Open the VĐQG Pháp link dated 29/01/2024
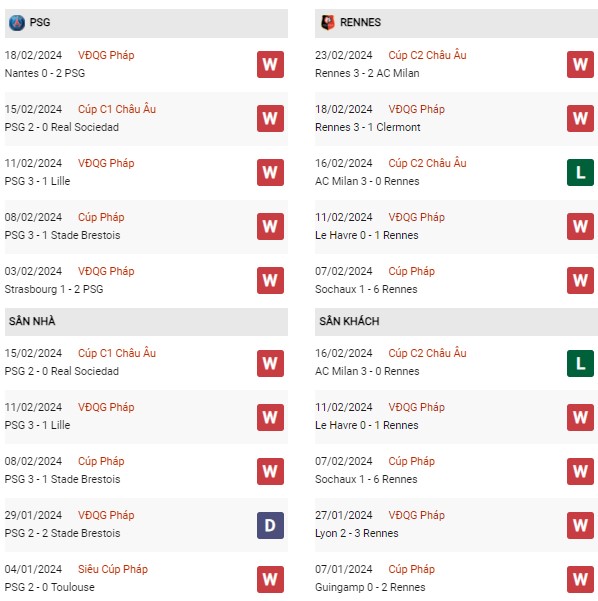This screenshot has height=601, width=598. click(x=106, y=515)
